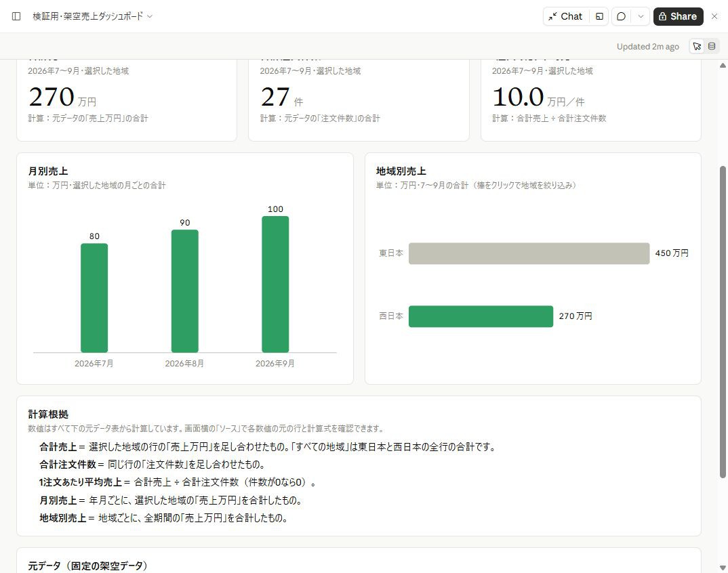Click the 2026年7月 bar showing 80

pyautogui.click(x=94, y=298)
